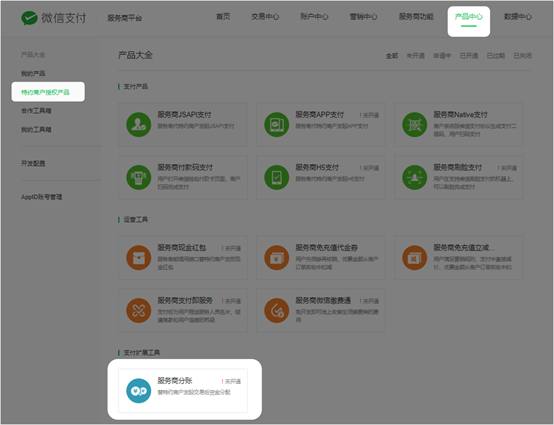Viewport: 554px width, 425px height.
Task: Filter products by 已过期
Action: click(496, 56)
